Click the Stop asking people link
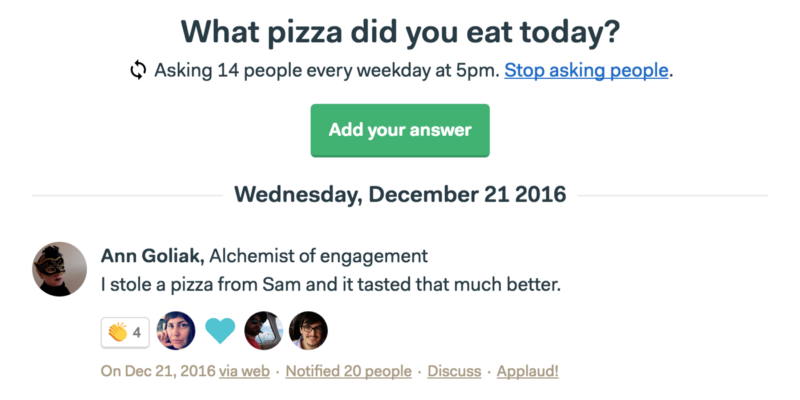This screenshot has width=800, height=400. (586, 70)
